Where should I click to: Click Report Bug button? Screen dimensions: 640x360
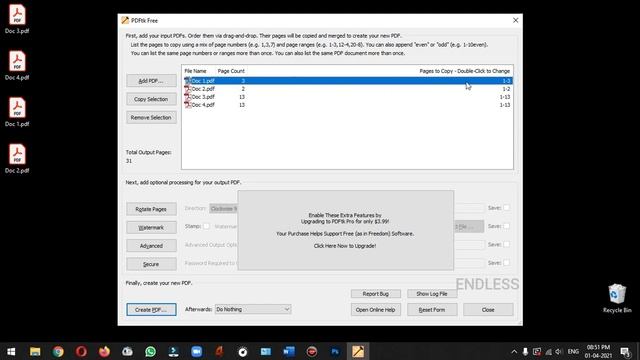coord(376,294)
